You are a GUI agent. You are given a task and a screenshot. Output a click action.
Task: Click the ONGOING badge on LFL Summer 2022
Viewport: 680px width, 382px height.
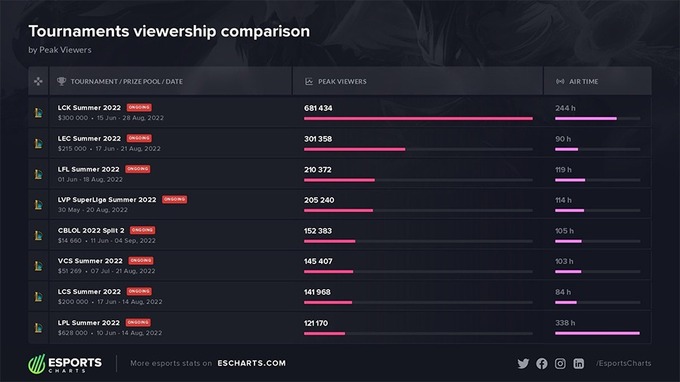(x=138, y=169)
